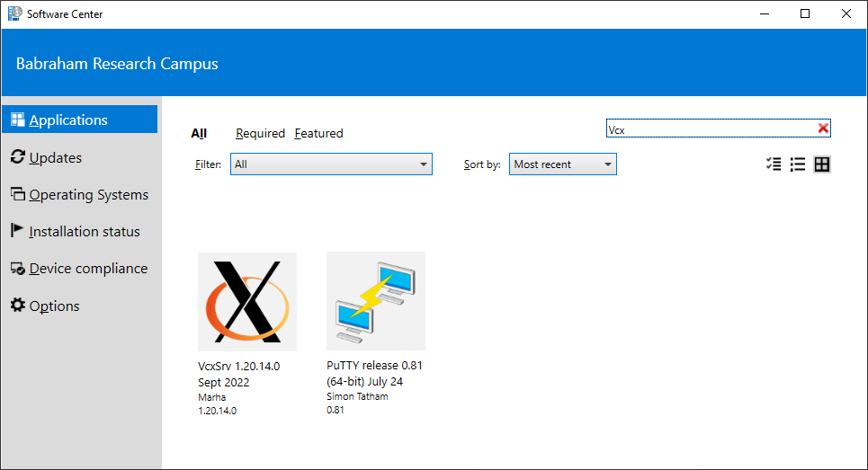Click the Software Center title bar icon
This screenshot has width=868, height=470.
click(x=13, y=13)
